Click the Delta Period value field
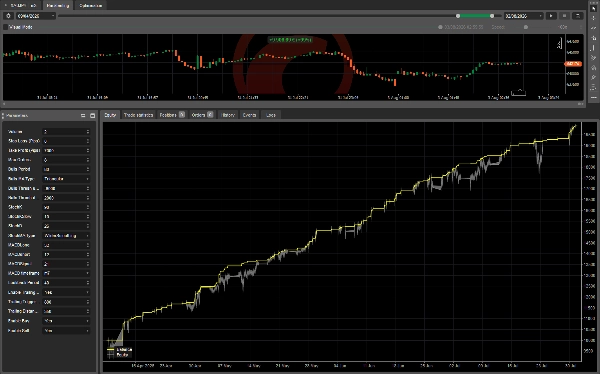 (66, 169)
